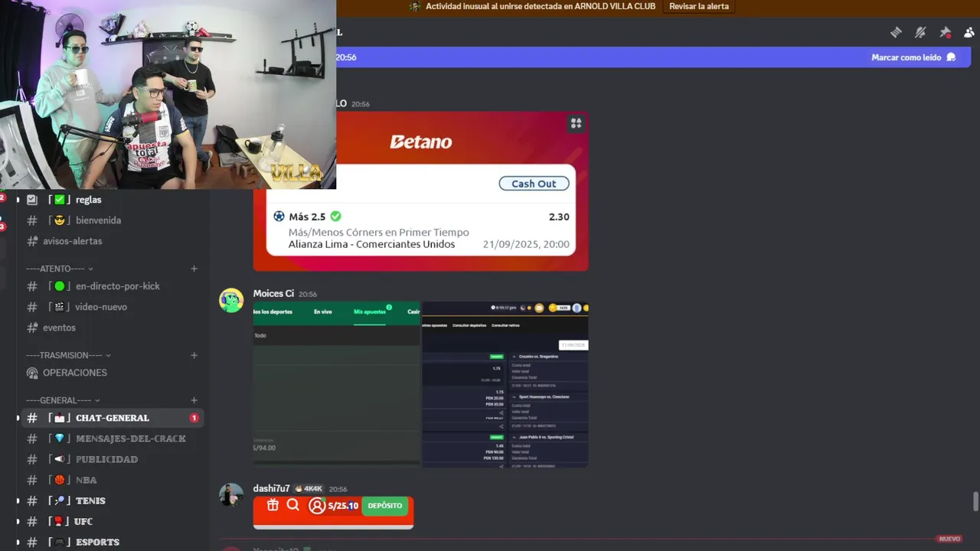This screenshot has height=551, width=980.
Task: Open Moices Ci avatar
Action: [231, 300]
